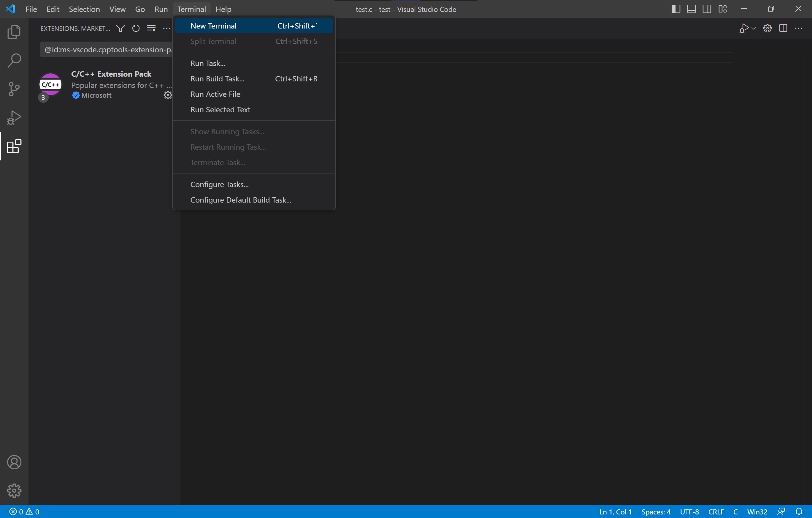Click the extensions search input field
812x518 pixels.
tap(107, 50)
